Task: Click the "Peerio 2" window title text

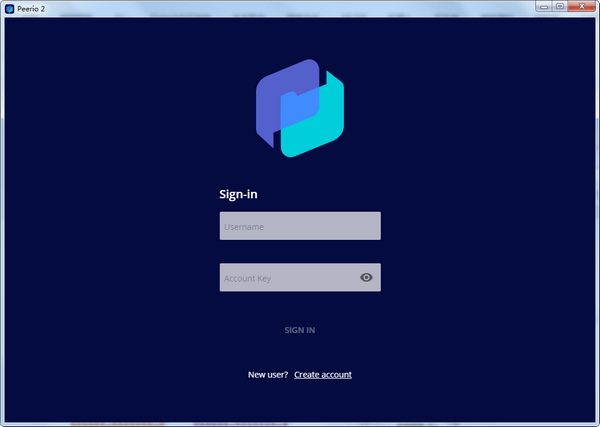Action: [31, 8]
